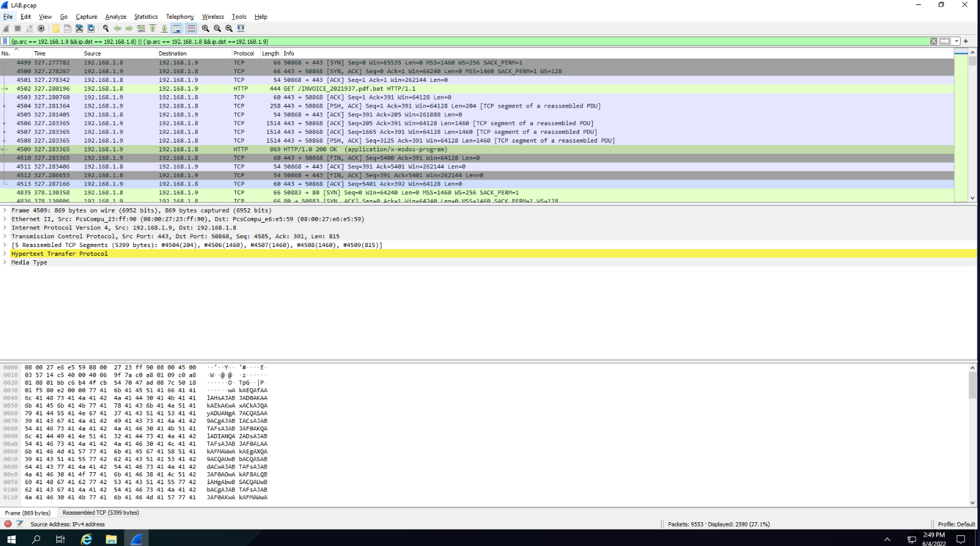Screen dimensions: 980x546
Task: Click the Find a packet magnifier icon
Action: [106, 29]
